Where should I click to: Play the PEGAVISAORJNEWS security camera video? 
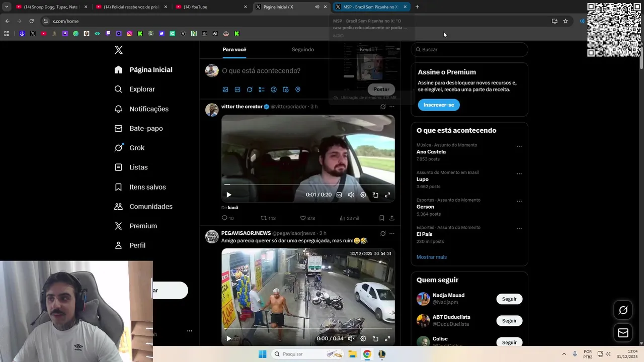tap(228, 339)
